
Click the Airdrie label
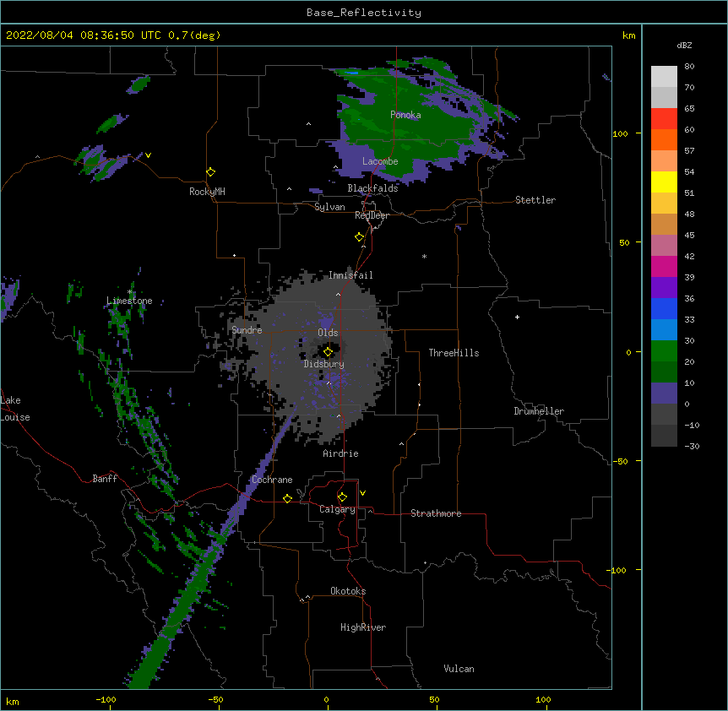point(341,453)
